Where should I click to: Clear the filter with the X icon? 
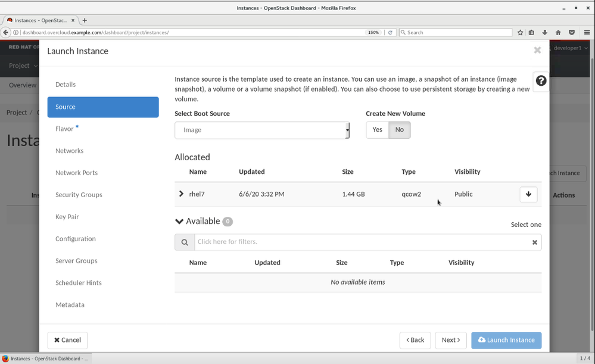point(534,242)
